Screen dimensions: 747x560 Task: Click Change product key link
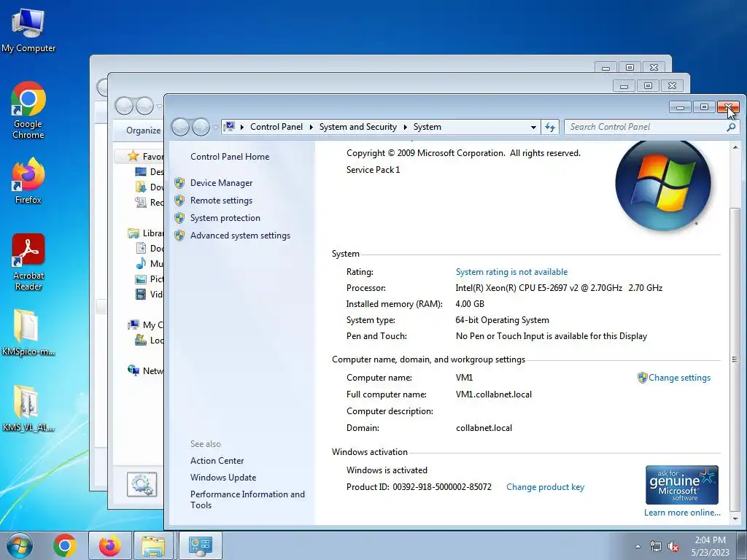(545, 487)
